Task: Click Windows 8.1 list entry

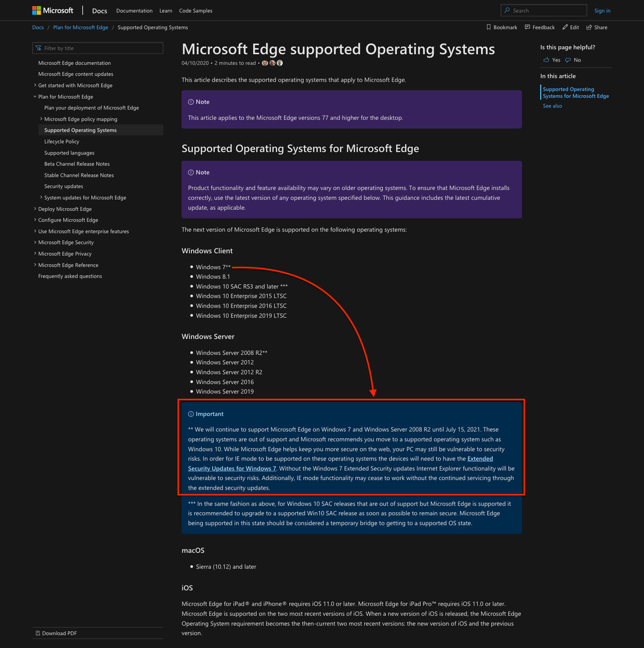Action: (213, 276)
